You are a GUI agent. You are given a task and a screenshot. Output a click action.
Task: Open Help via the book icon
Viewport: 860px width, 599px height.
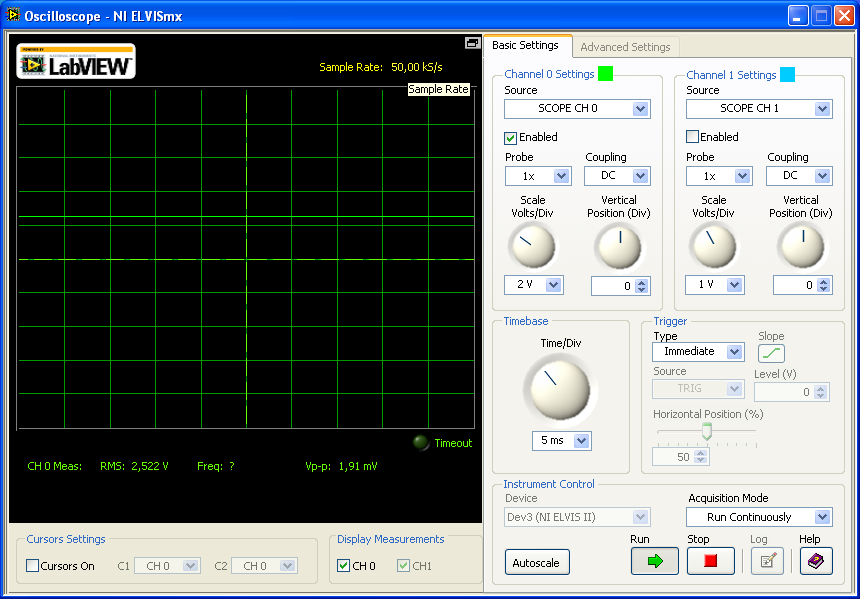click(816, 561)
